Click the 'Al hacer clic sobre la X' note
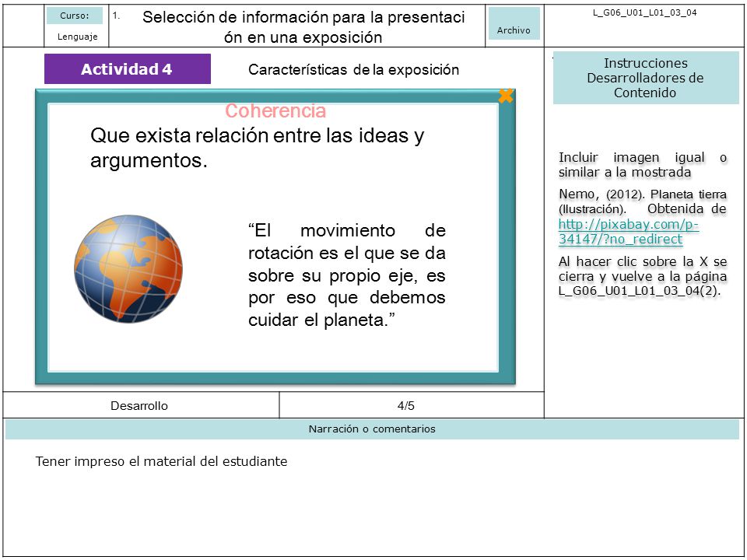 [x=642, y=276]
